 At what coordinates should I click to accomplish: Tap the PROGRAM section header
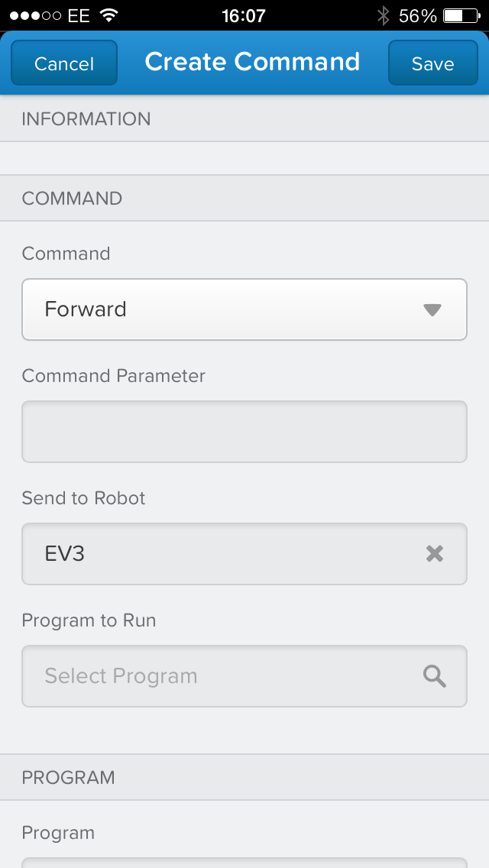[x=69, y=778]
